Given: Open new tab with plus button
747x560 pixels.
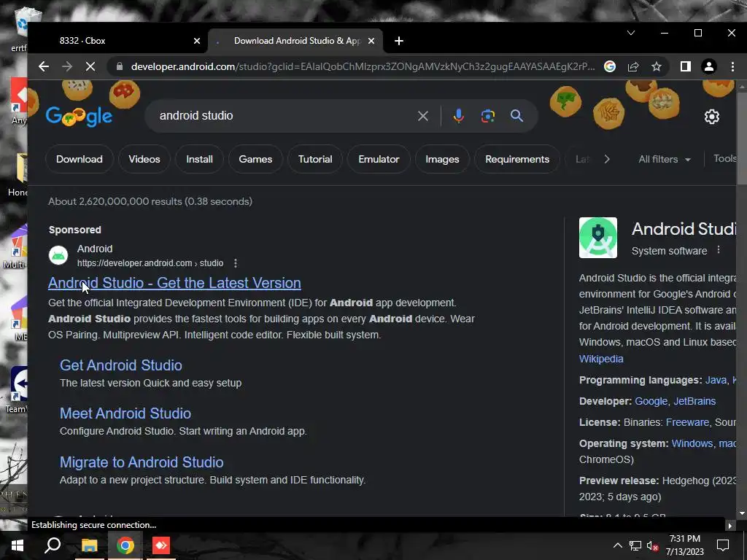Looking at the screenshot, I should [399, 41].
